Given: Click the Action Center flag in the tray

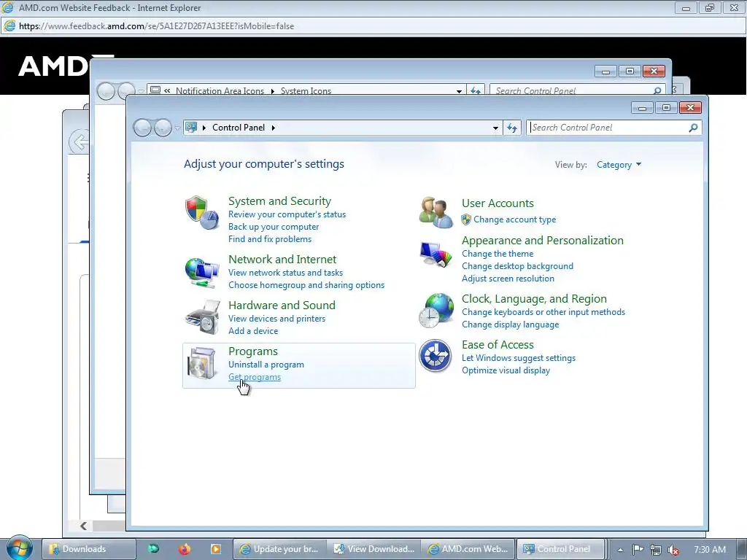Looking at the screenshot, I should [x=638, y=550].
